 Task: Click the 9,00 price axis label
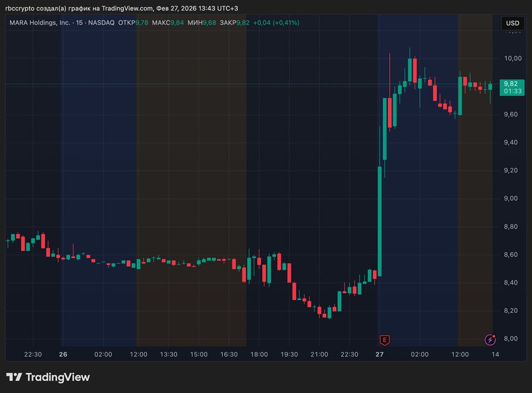click(511, 198)
